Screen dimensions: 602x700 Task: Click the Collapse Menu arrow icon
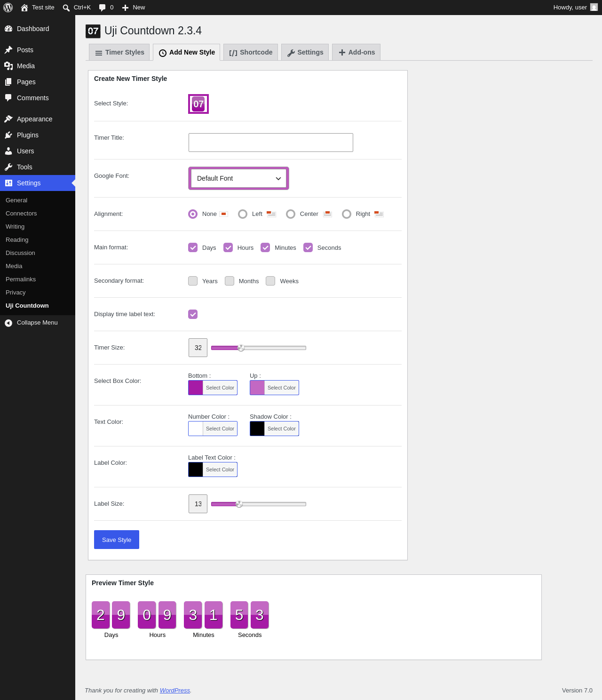8,323
